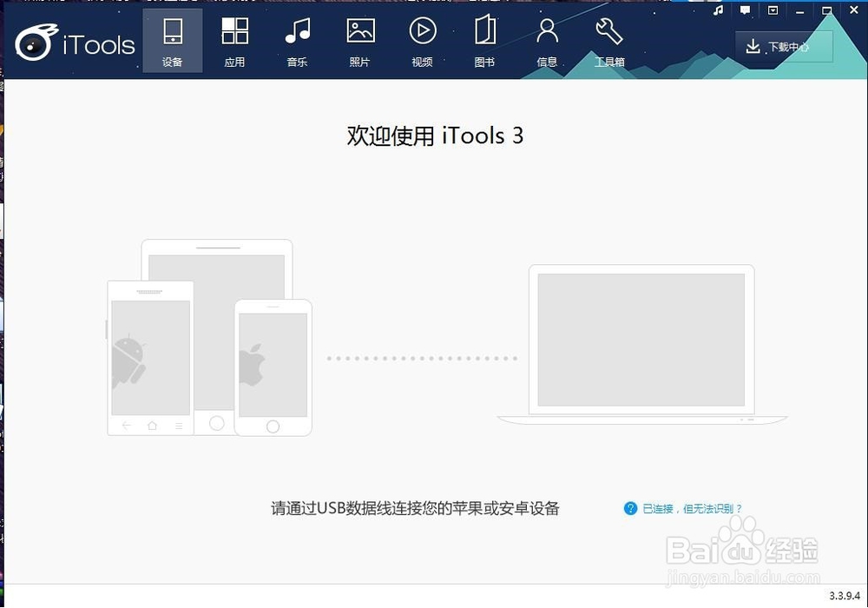
Task: Click the blue question mark help icon
Action: point(628,507)
